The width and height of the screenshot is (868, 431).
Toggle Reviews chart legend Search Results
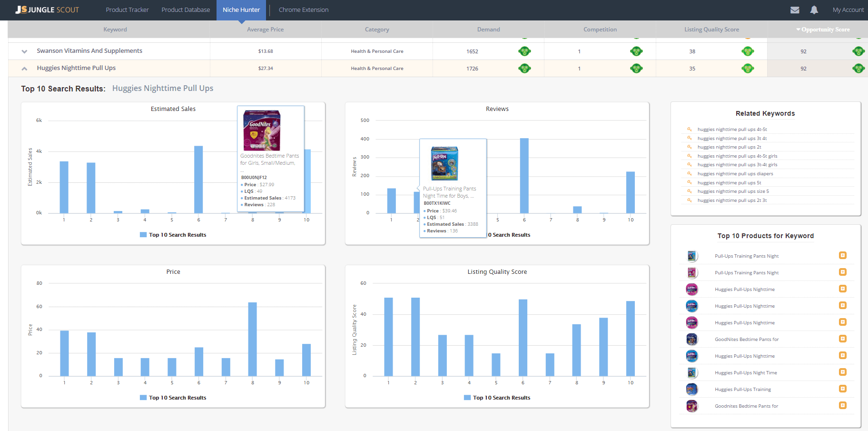(509, 235)
